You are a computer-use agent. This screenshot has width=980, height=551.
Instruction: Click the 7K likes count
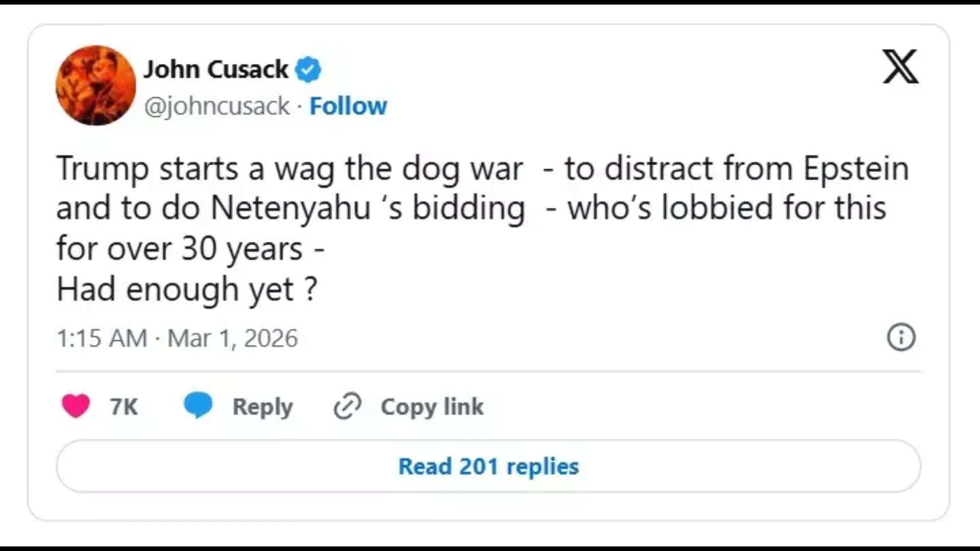(x=123, y=406)
